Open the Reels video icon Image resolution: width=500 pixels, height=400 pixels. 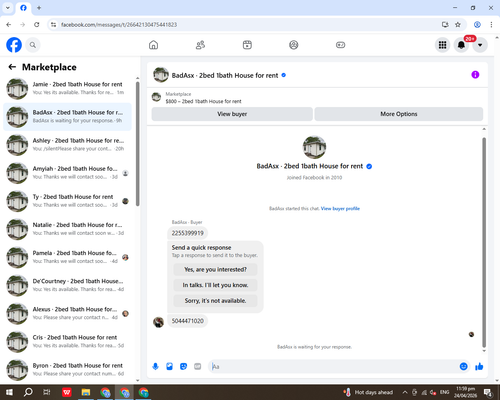click(x=247, y=45)
